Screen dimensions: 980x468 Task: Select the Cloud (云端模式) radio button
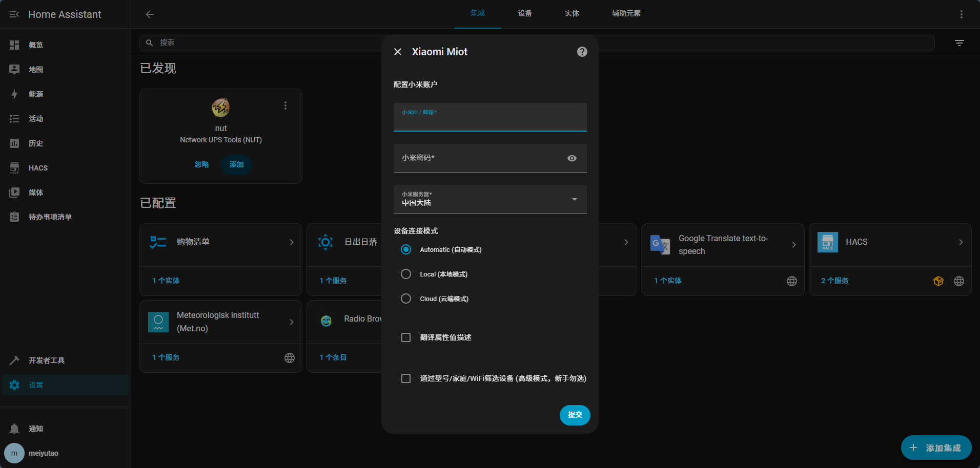click(406, 299)
